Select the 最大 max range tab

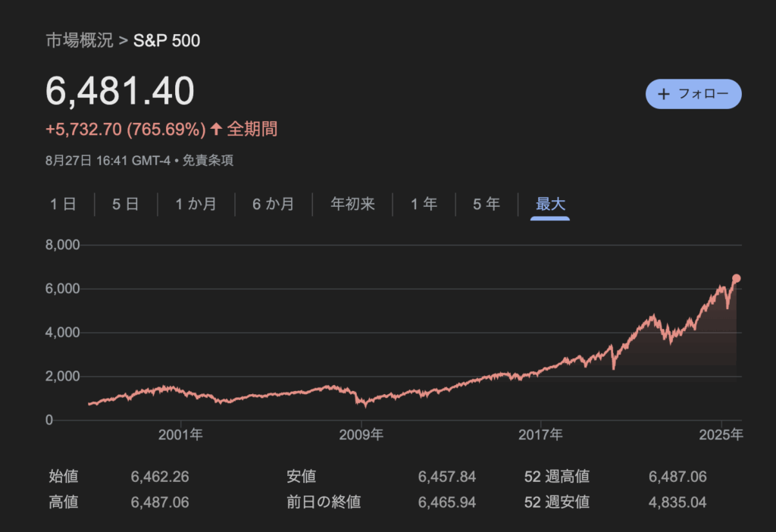coord(550,204)
